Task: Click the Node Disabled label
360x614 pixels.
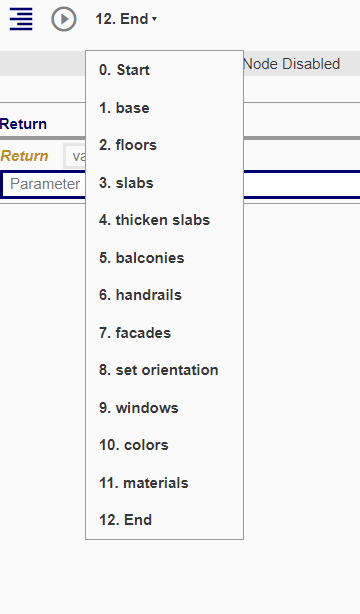Action: (x=291, y=64)
